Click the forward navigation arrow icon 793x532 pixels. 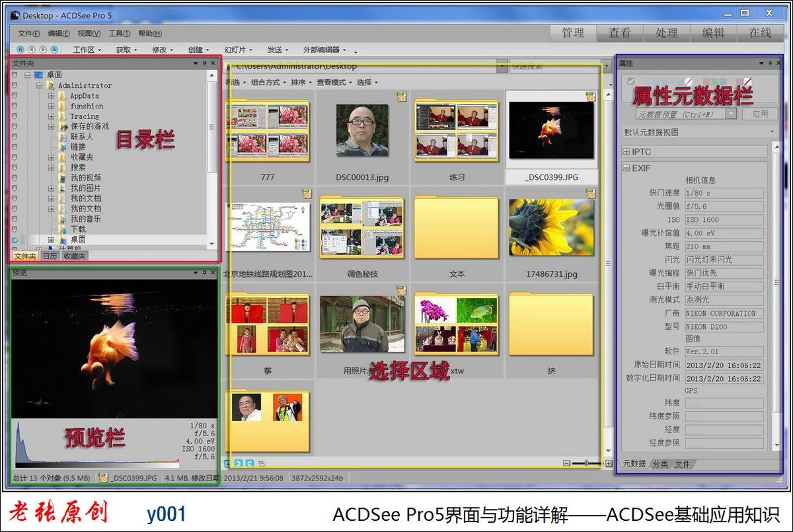pyautogui.click(x=43, y=49)
